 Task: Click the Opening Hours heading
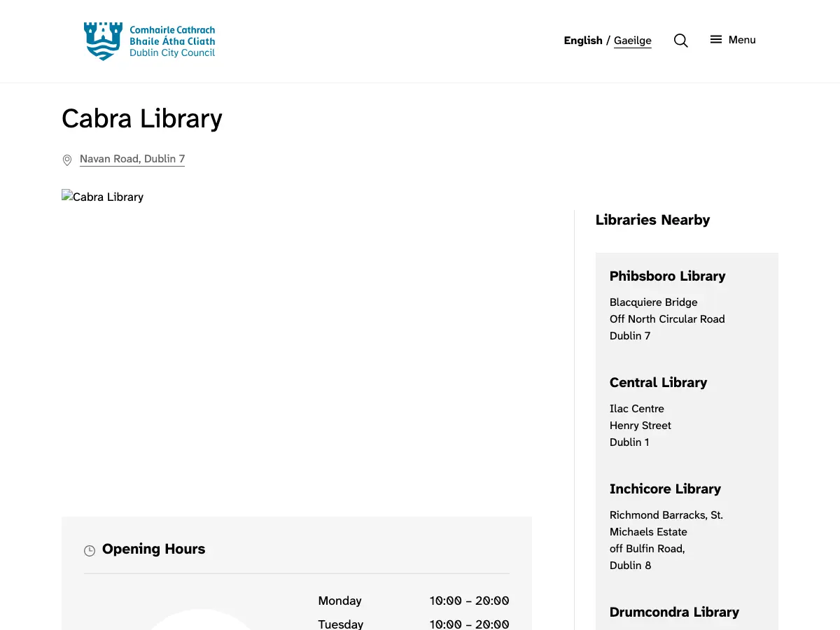[x=154, y=549]
